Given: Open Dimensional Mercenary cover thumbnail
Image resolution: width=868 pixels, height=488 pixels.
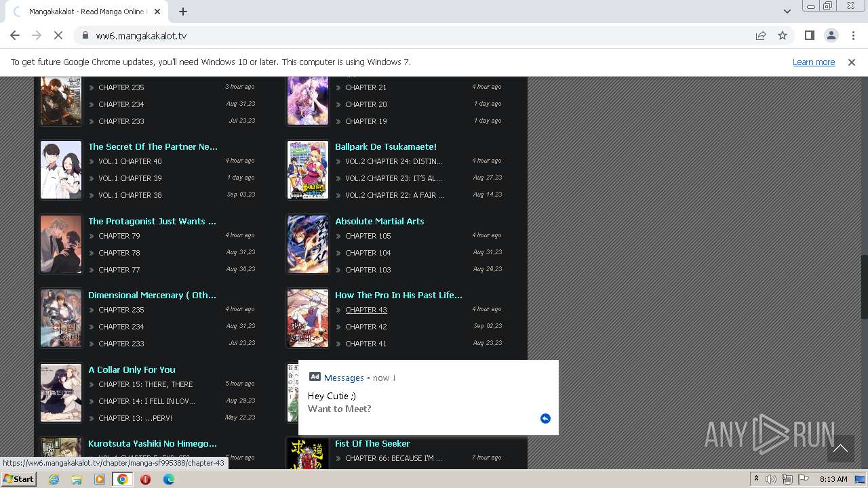Looking at the screenshot, I should [x=61, y=319].
